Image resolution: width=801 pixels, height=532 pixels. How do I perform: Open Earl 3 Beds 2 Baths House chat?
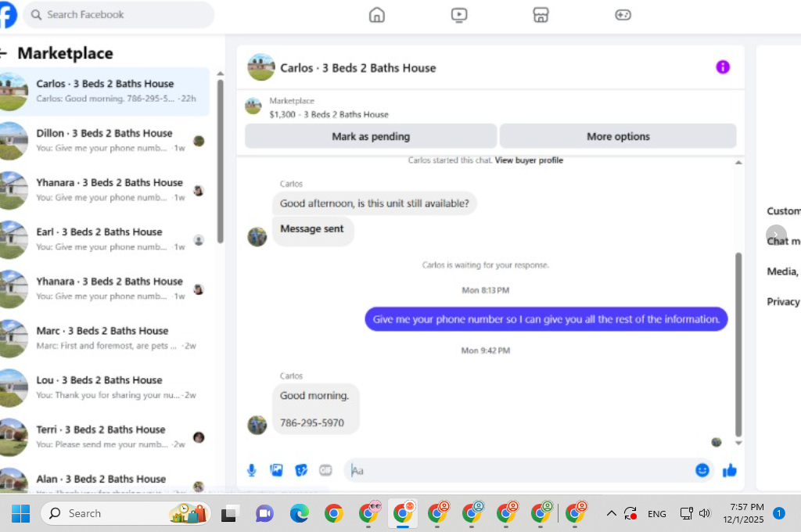click(x=105, y=239)
